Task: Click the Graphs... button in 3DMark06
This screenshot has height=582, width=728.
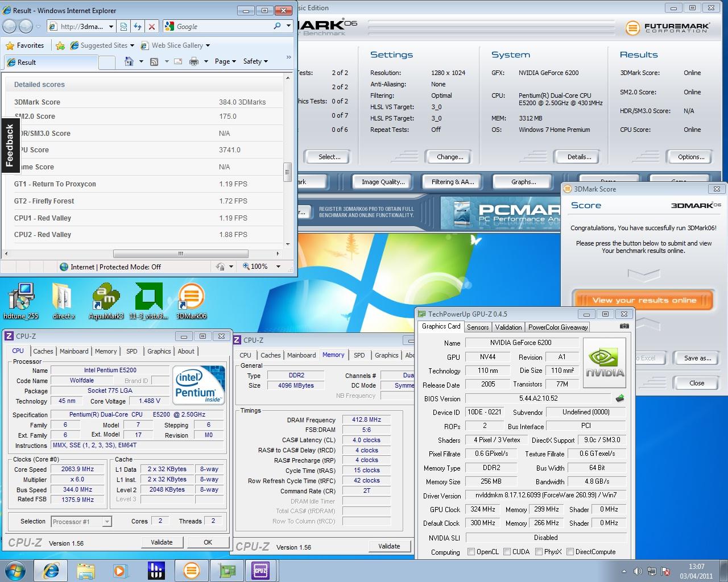Action: [x=523, y=182]
